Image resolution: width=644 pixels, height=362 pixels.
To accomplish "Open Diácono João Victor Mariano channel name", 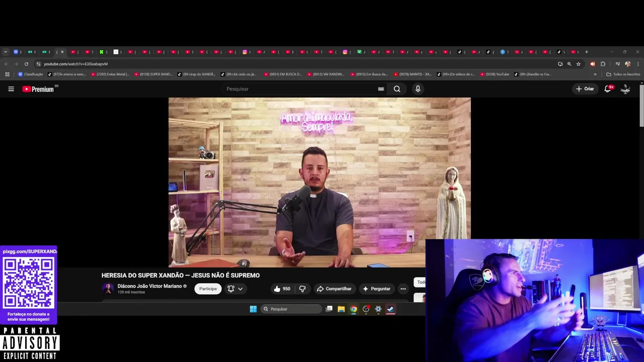I will pos(149,286).
